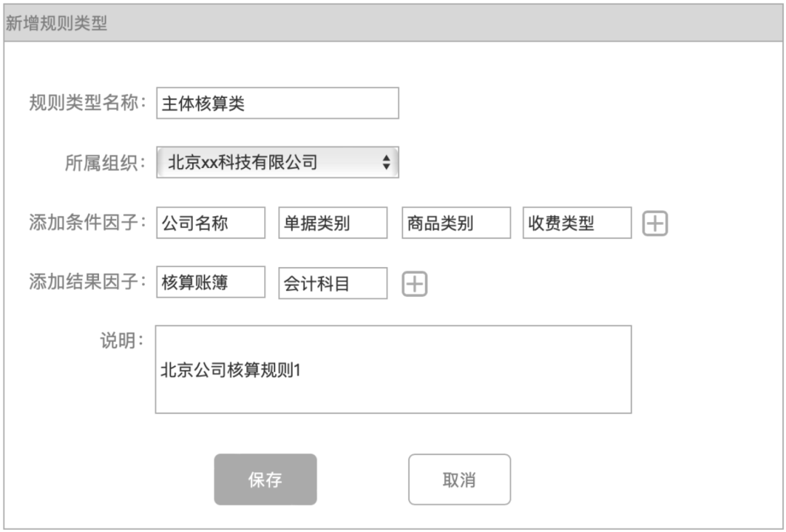786x532 pixels.
Task: Select the 单据类别 condition factor field
Action: (333, 223)
